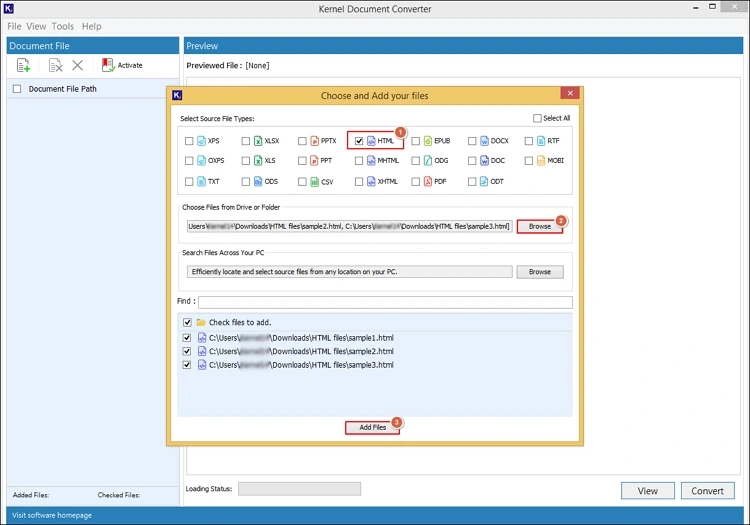Click the add document file icon

[24, 65]
